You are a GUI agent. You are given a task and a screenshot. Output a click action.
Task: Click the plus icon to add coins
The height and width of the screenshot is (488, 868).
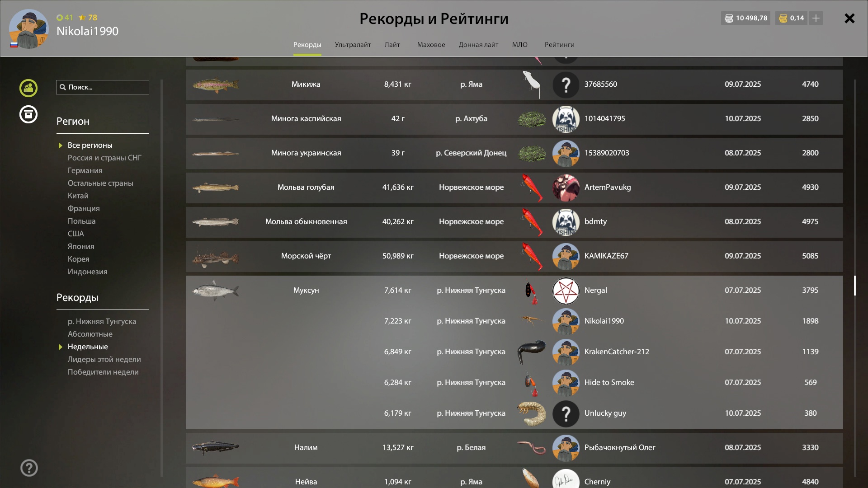816,18
